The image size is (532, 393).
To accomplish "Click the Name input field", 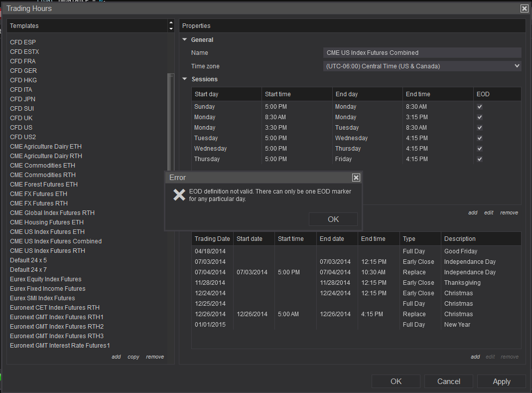I will pyautogui.click(x=422, y=53).
